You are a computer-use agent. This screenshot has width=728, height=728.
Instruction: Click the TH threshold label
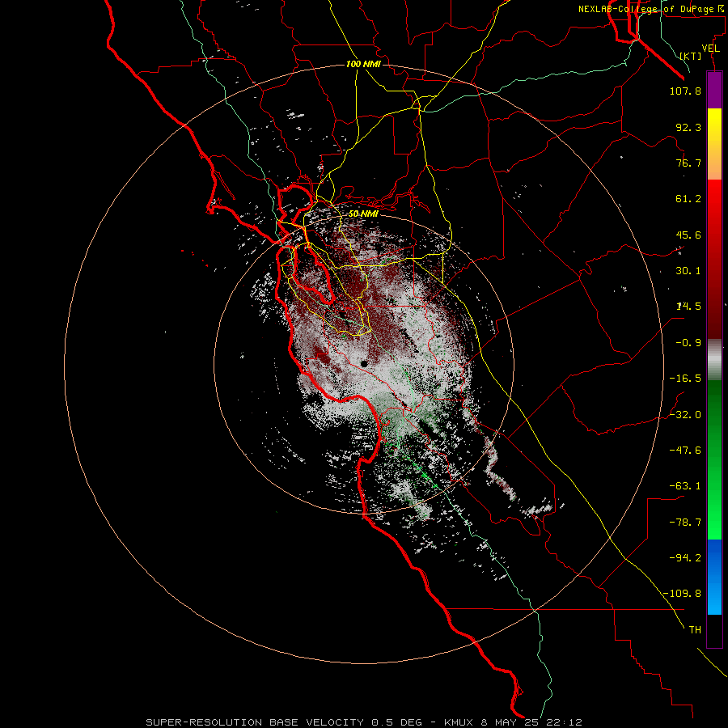(695, 630)
